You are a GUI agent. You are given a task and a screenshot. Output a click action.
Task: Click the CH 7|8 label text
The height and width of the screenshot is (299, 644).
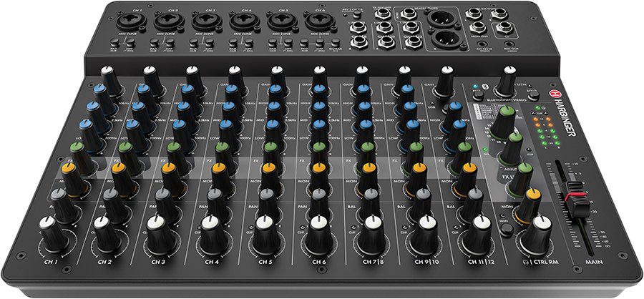(x=373, y=261)
